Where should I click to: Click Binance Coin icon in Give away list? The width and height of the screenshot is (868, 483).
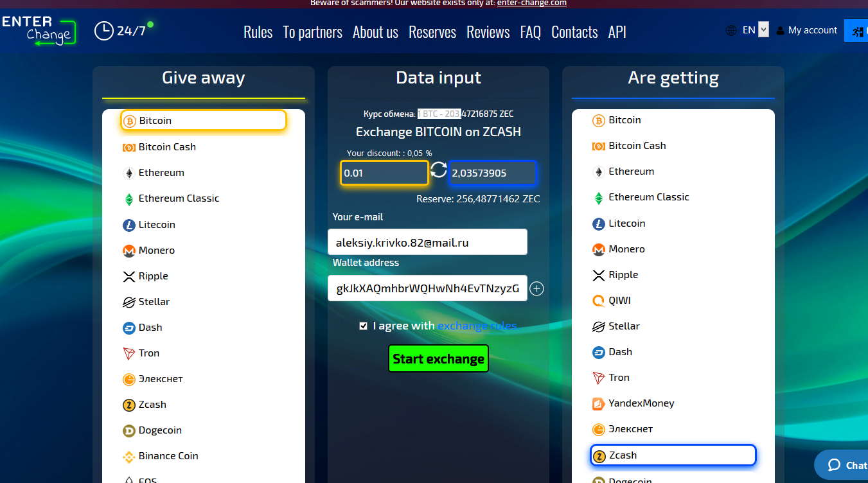tap(129, 457)
